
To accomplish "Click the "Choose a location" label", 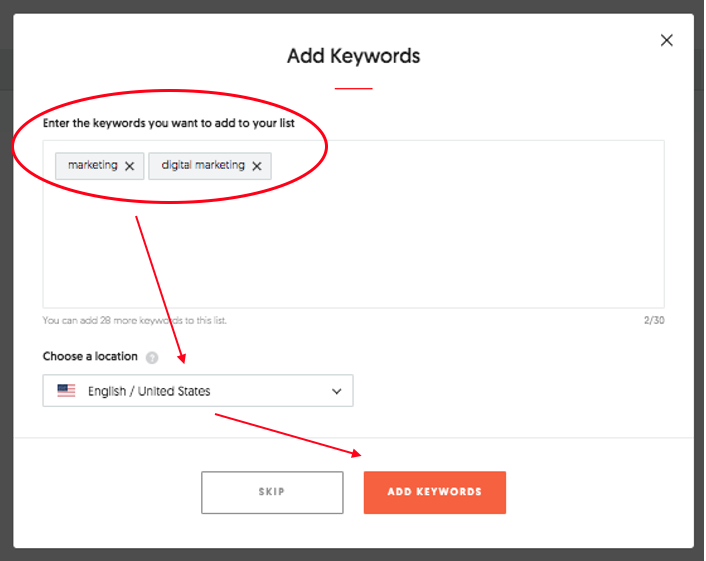I will [90, 356].
